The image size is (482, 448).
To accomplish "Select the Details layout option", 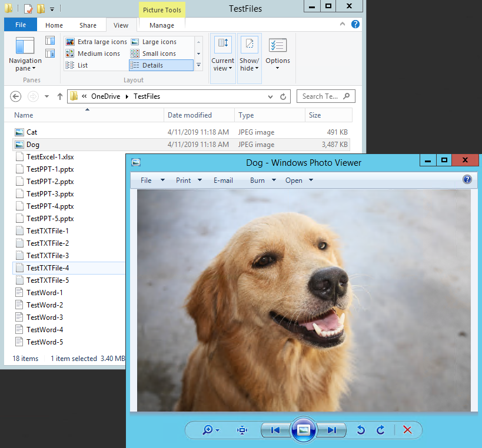I will point(161,65).
